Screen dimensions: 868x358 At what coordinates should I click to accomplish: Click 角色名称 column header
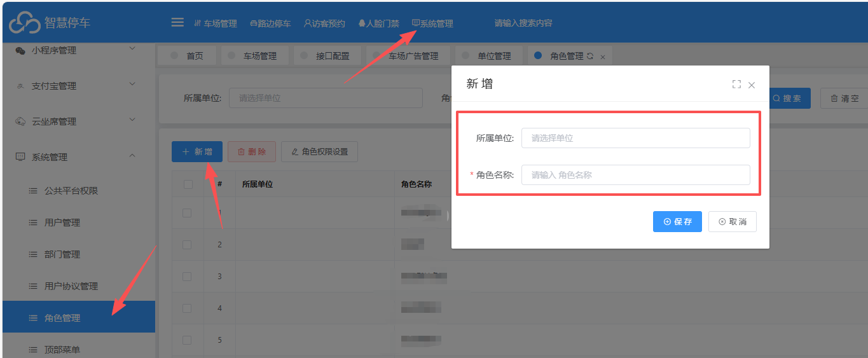417,184
